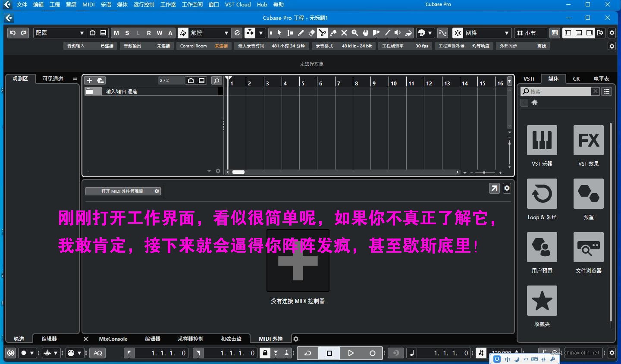Switch to the VSTi tab

(529, 78)
